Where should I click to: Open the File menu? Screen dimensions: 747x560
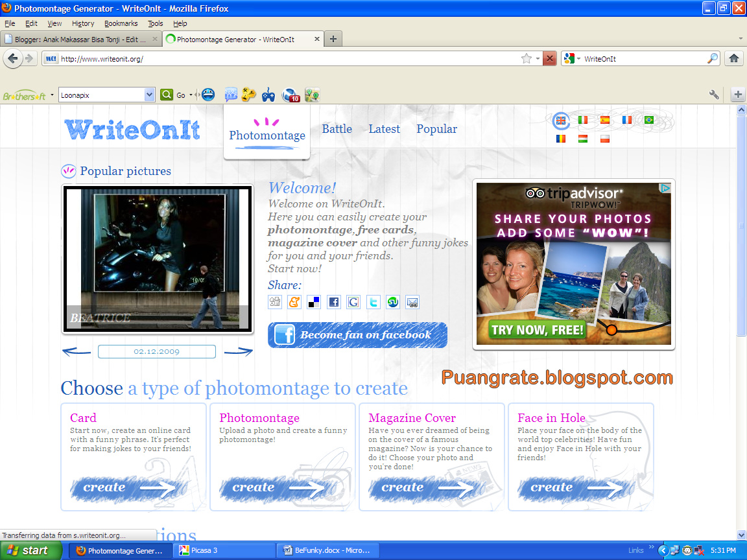[x=10, y=23]
